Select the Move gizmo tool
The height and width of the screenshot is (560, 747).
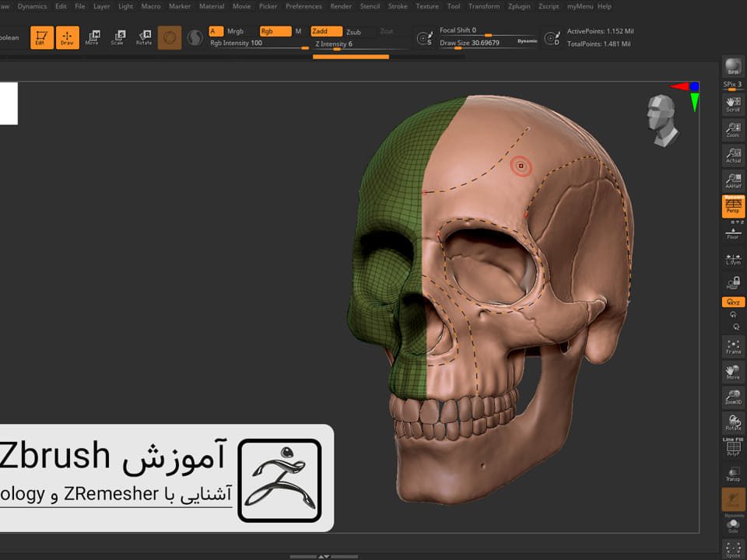point(93,37)
